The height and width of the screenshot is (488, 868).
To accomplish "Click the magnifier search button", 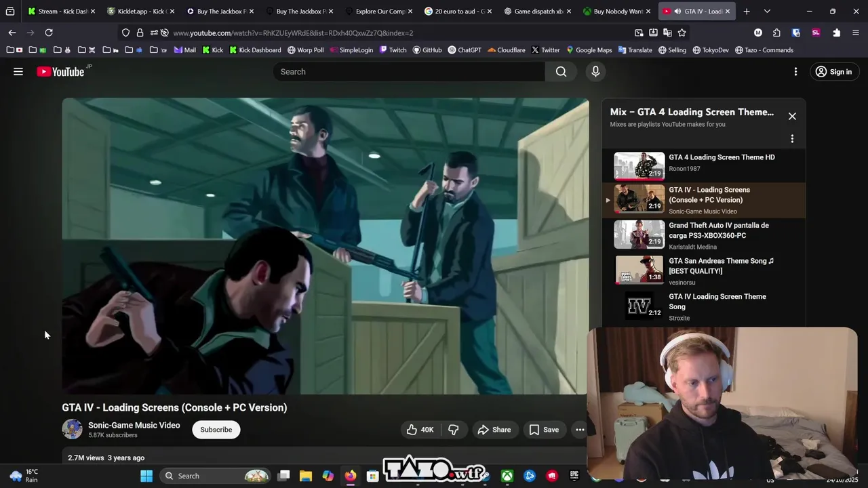I will point(561,72).
